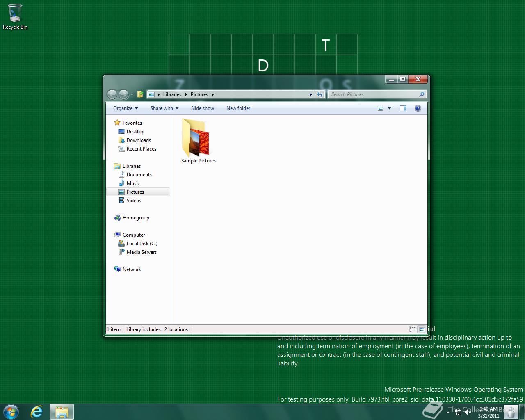Switch to details view in status bar
The height and width of the screenshot is (420, 525).
coord(412,329)
